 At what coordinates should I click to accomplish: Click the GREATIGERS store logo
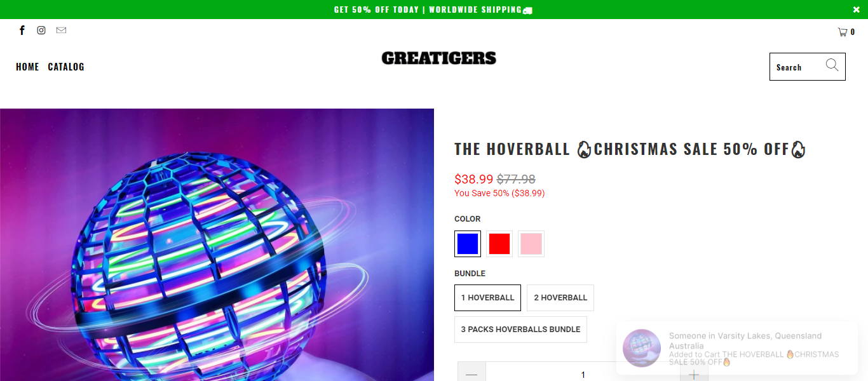438,58
